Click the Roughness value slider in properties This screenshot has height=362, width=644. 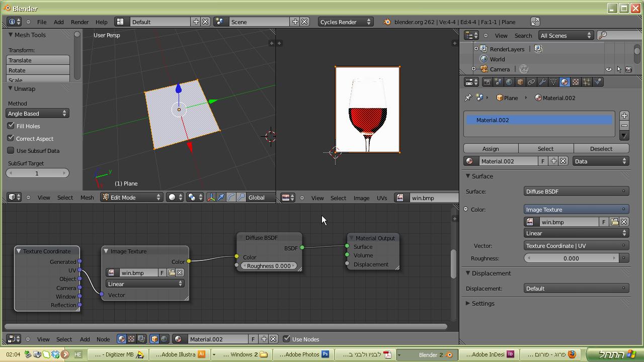coord(571,258)
